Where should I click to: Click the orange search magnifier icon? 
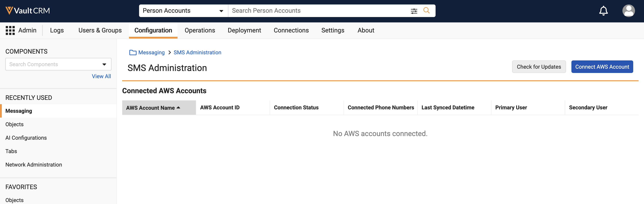426,10
